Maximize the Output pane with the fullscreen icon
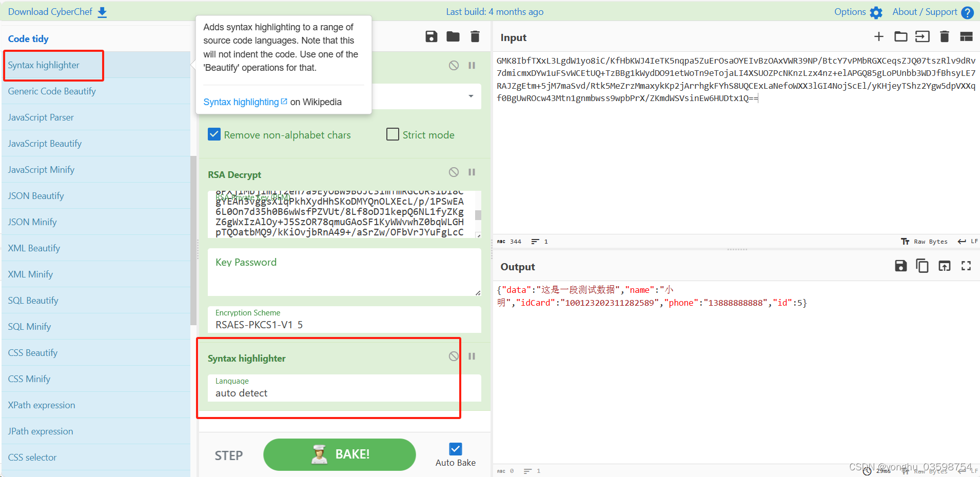Viewport: 980px width, 477px height. pos(966,266)
